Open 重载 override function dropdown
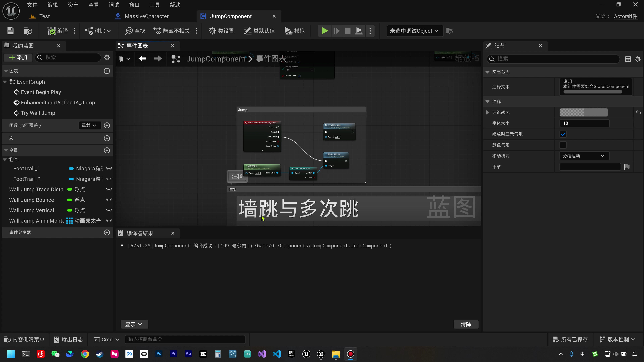The width and height of the screenshot is (644, 362). tap(90, 125)
